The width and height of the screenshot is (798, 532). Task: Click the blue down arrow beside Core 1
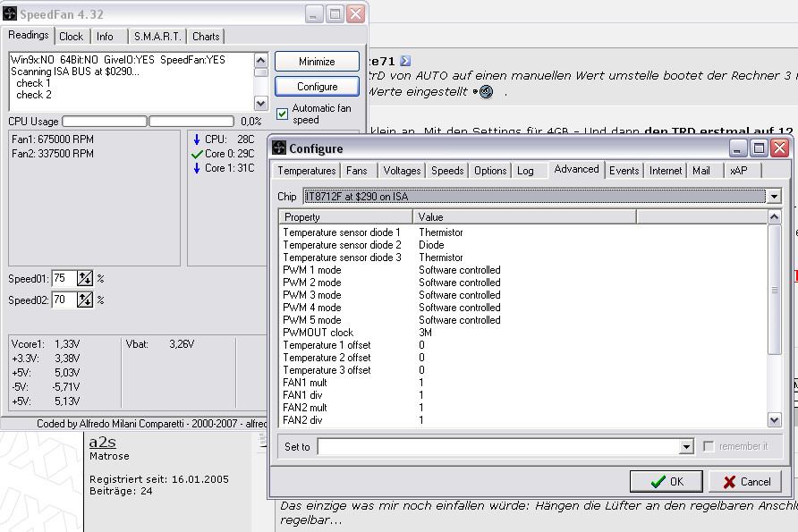(197, 168)
